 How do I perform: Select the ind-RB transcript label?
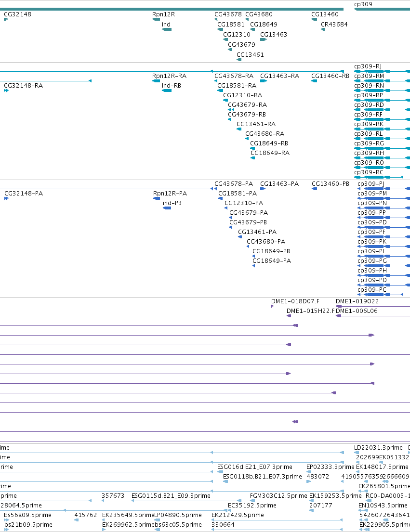[171, 86]
